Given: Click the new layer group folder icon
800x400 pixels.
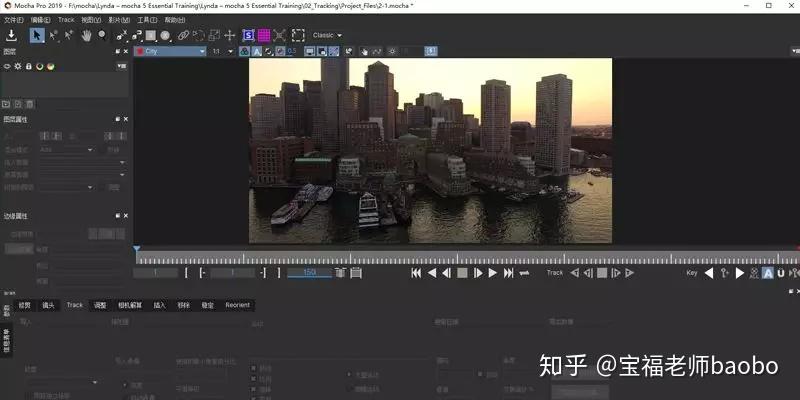Looking at the screenshot, I should click(x=6, y=104).
